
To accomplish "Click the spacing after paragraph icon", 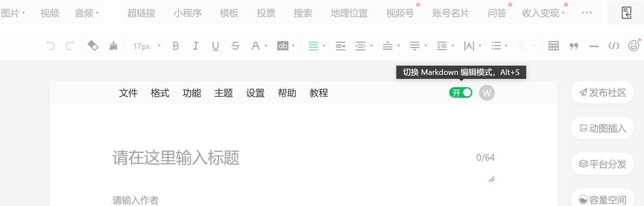I will (415, 46).
